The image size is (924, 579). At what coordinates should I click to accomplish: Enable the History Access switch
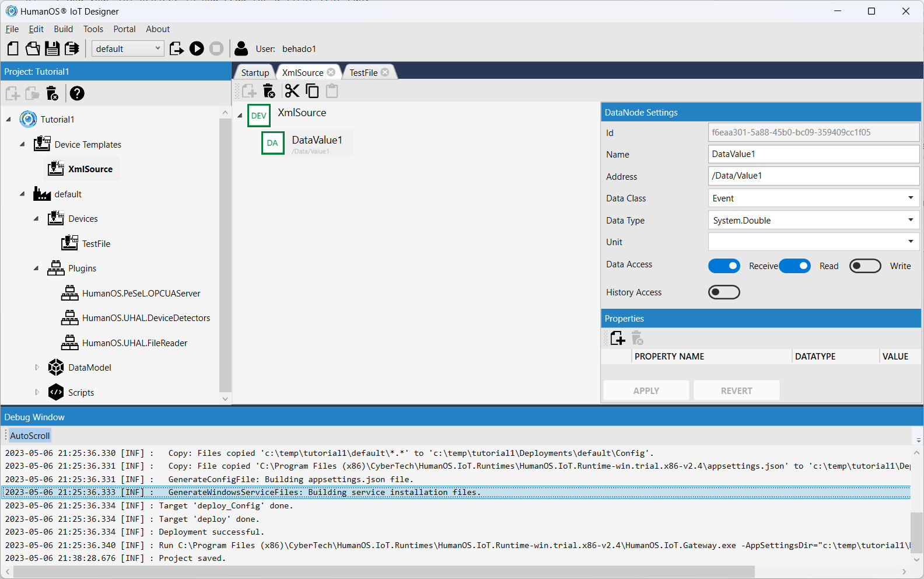coord(724,292)
